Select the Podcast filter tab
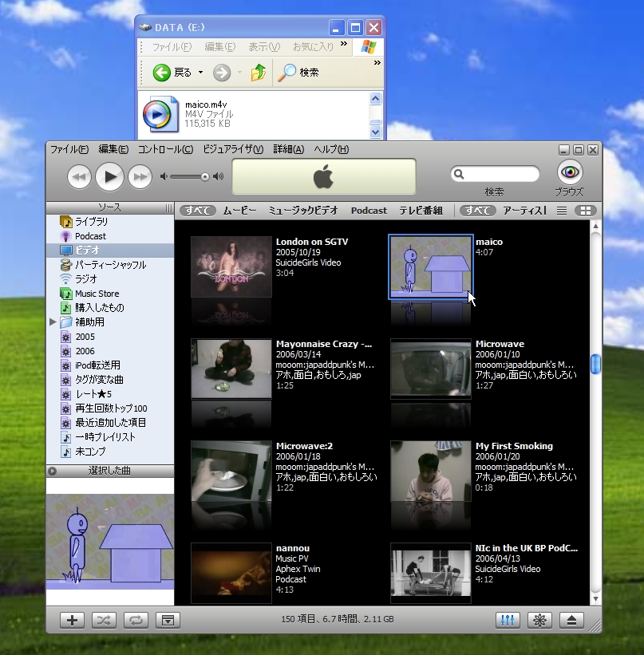 (369, 211)
